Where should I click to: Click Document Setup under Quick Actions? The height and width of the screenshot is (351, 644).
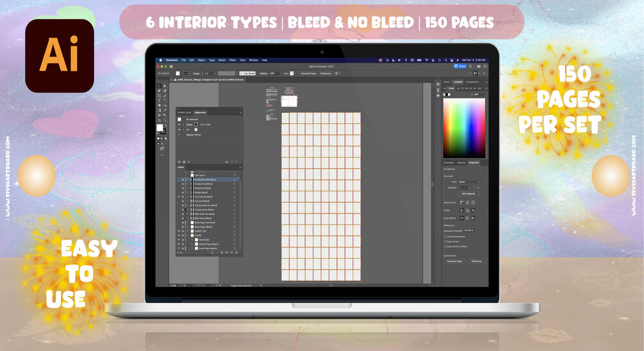click(455, 261)
